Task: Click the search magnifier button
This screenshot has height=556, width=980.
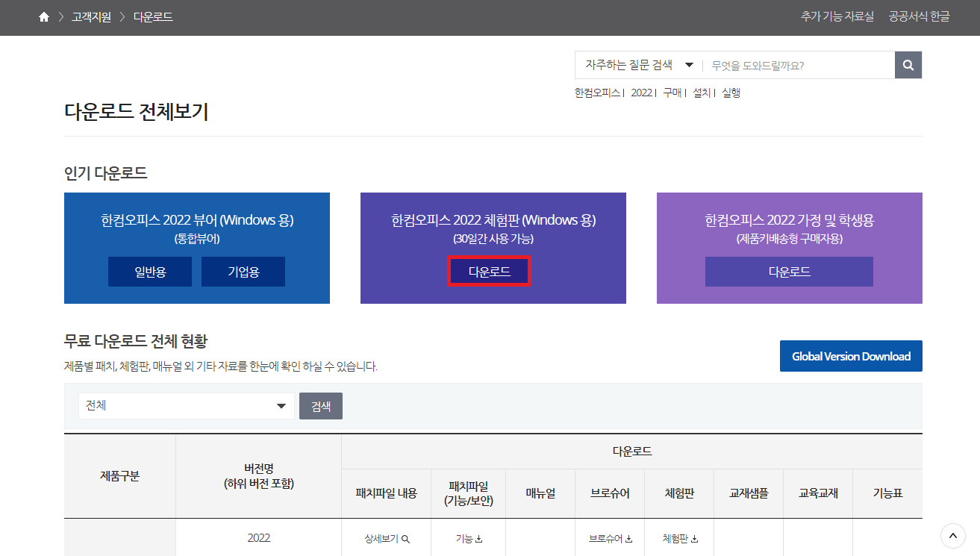Action: pos(908,65)
